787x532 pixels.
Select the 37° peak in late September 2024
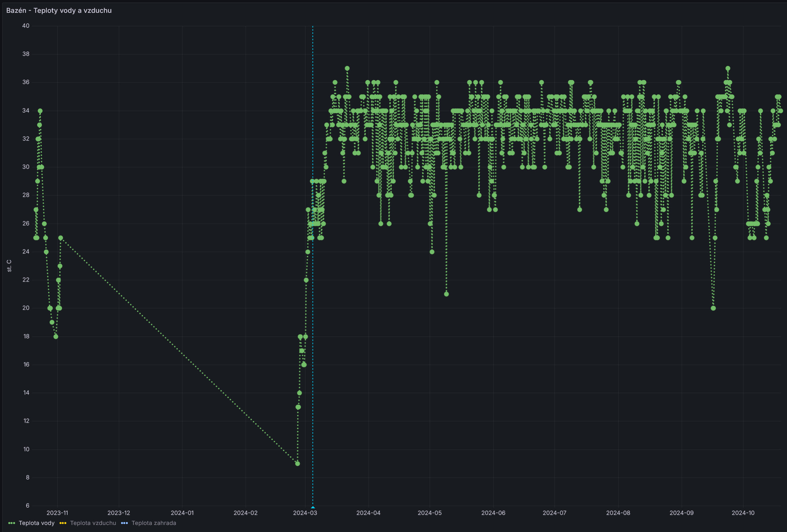coord(728,69)
